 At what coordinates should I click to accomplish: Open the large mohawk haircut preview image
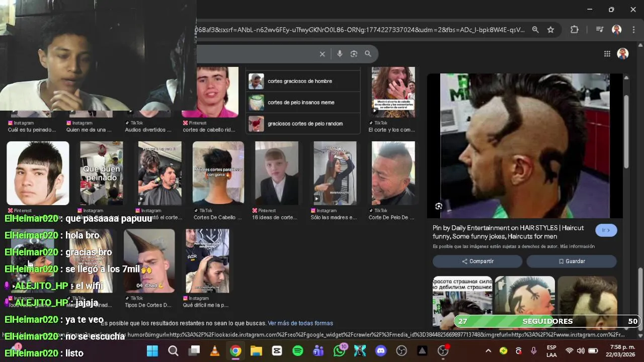(525, 146)
